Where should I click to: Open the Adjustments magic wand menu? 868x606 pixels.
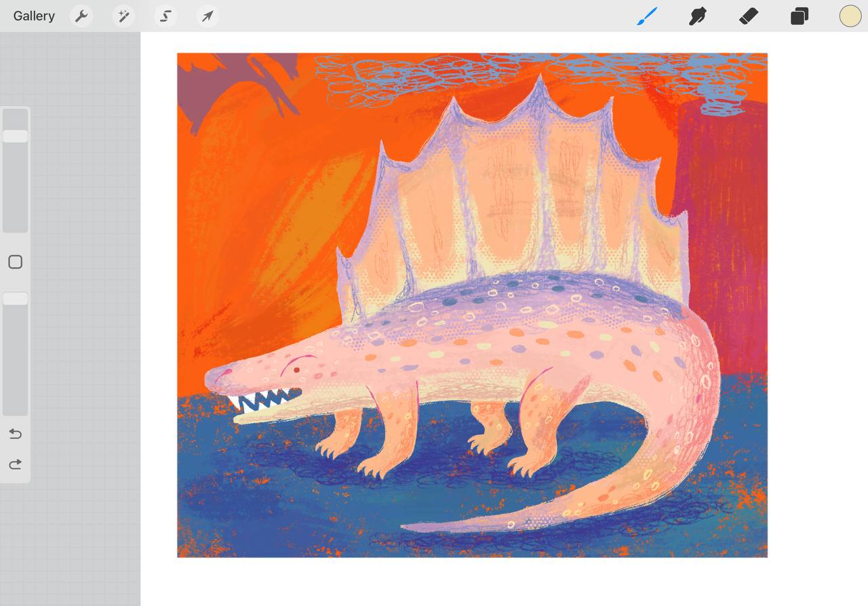coord(123,16)
